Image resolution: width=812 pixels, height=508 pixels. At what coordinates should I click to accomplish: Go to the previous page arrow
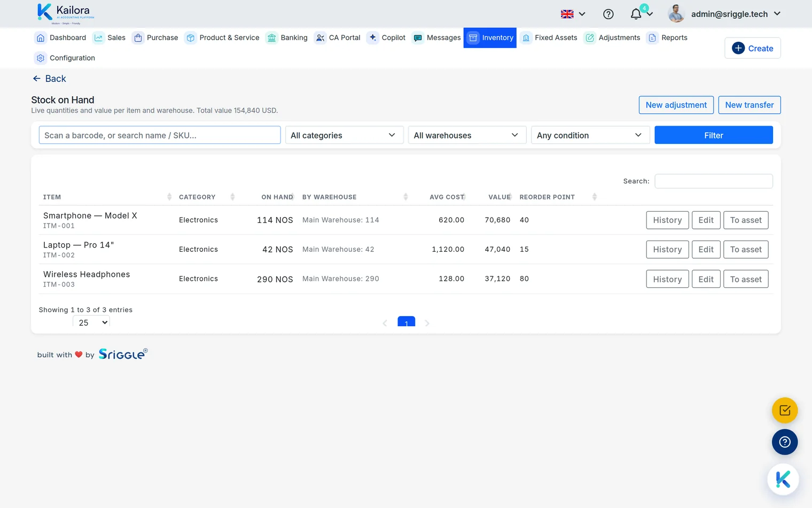385,323
